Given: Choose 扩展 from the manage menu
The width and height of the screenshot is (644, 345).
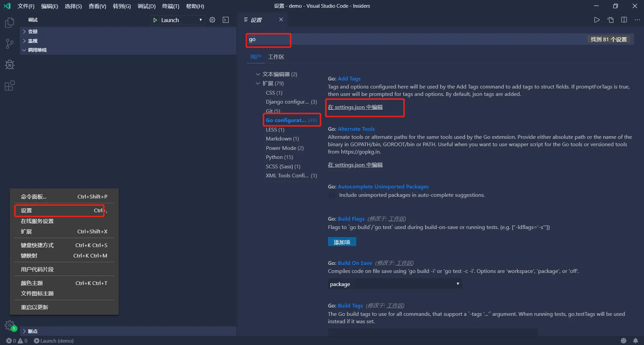Looking at the screenshot, I should click(x=64, y=232).
